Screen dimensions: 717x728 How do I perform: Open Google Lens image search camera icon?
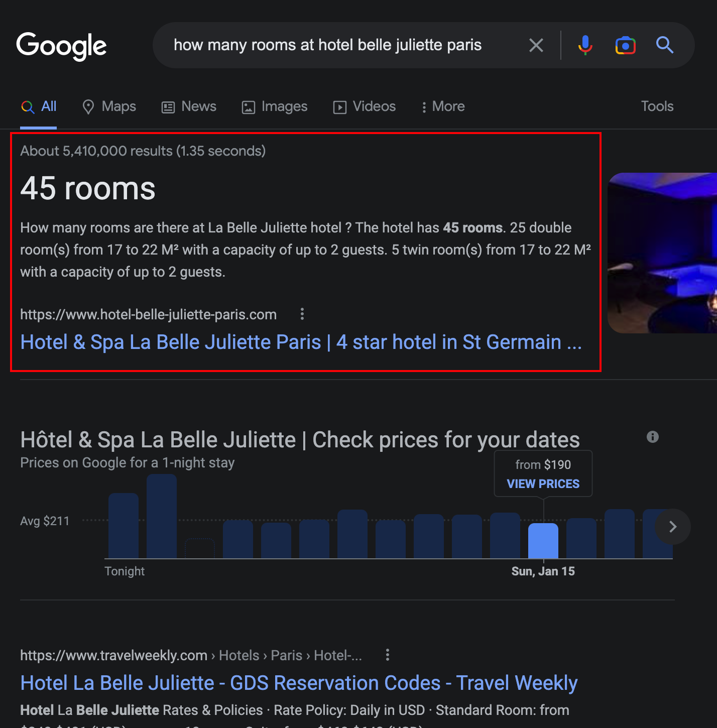point(625,45)
